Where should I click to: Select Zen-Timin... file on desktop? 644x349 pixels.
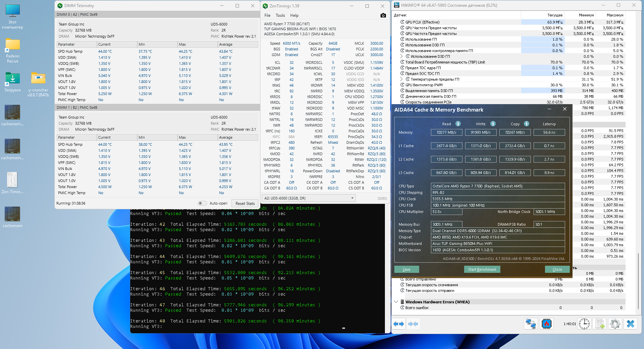12,183
